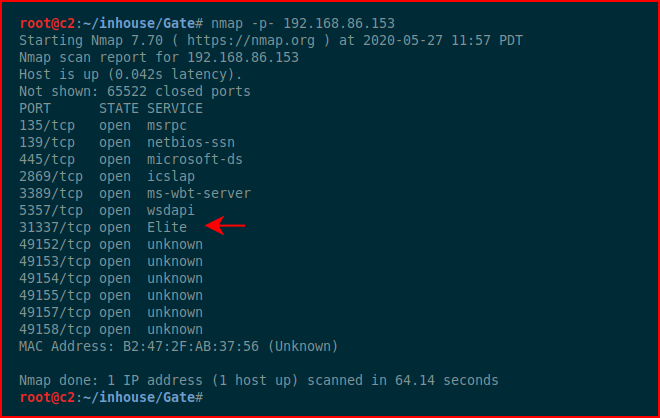Select the 31337/tcp port line
Image resolution: width=660 pixels, height=418 pixels.
(103, 227)
